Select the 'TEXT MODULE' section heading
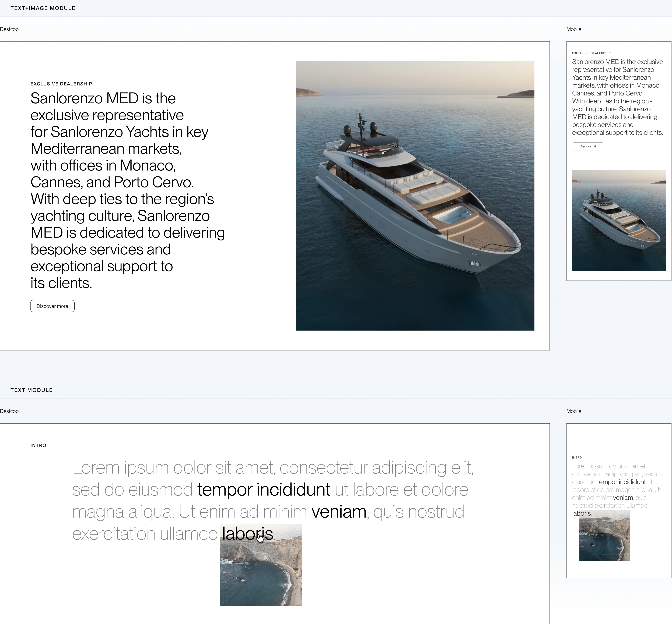Screen dimensions: 672x624 click(32, 390)
